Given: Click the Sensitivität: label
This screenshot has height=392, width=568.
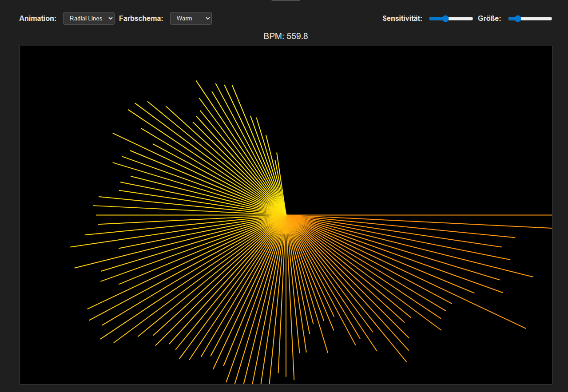Looking at the screenshot, I should pos(402,18).
